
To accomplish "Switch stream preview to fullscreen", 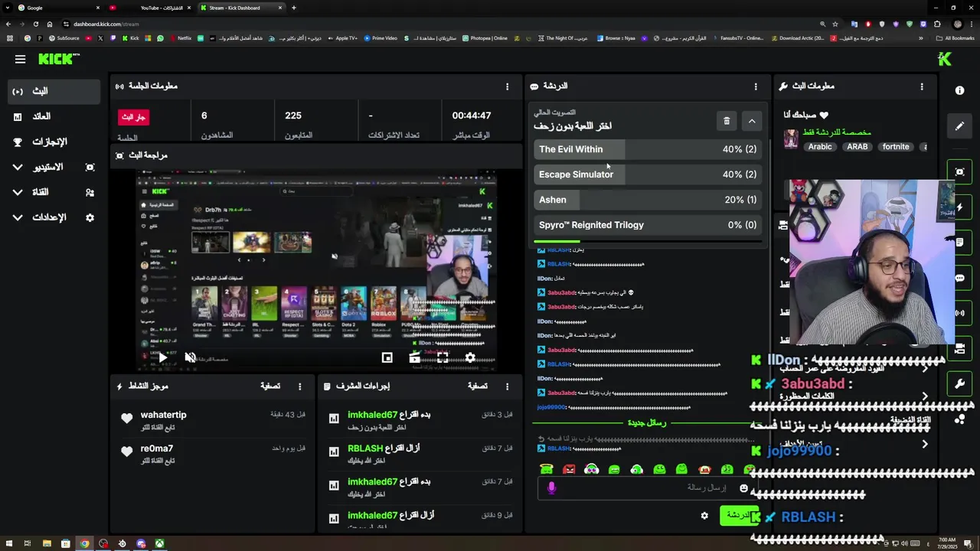I will [443, 357].
